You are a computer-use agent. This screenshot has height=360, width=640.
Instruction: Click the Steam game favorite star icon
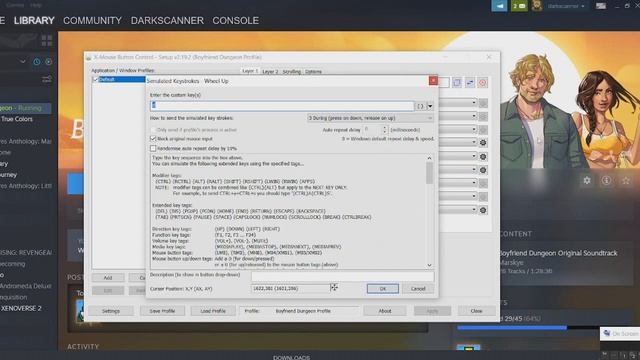[x=626, y=180]
